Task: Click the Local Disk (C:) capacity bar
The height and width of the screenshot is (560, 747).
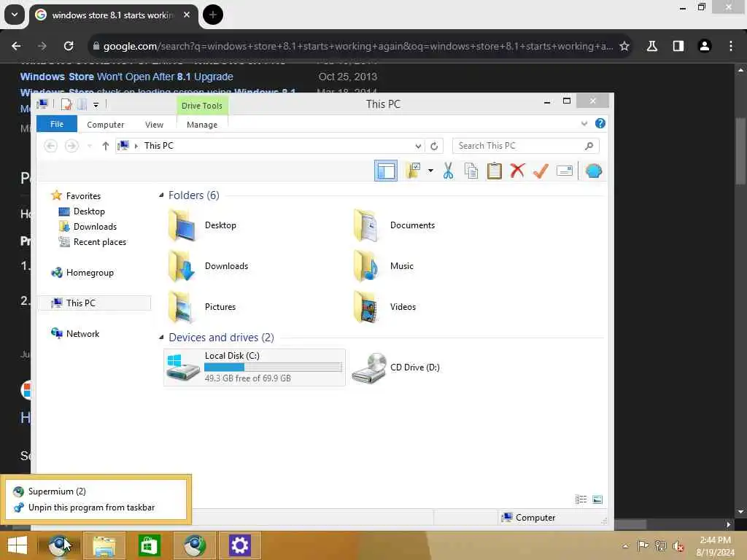Action: [273, 367]
